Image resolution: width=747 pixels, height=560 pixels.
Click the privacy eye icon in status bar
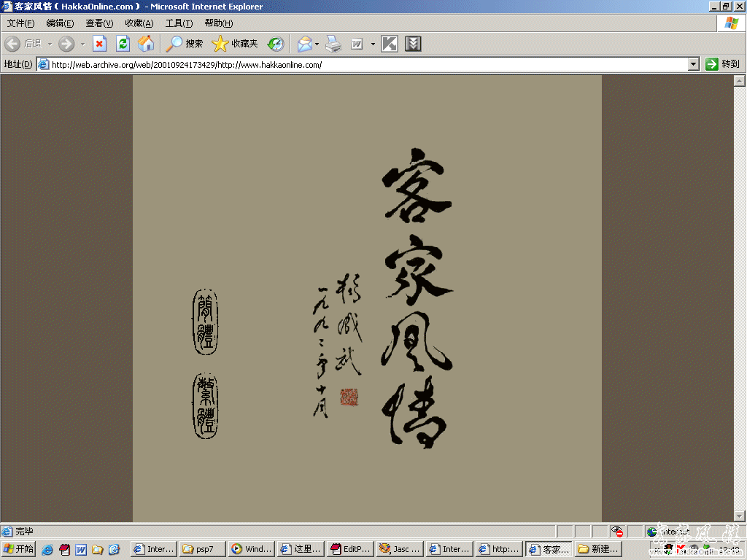[x=617, y=532]
